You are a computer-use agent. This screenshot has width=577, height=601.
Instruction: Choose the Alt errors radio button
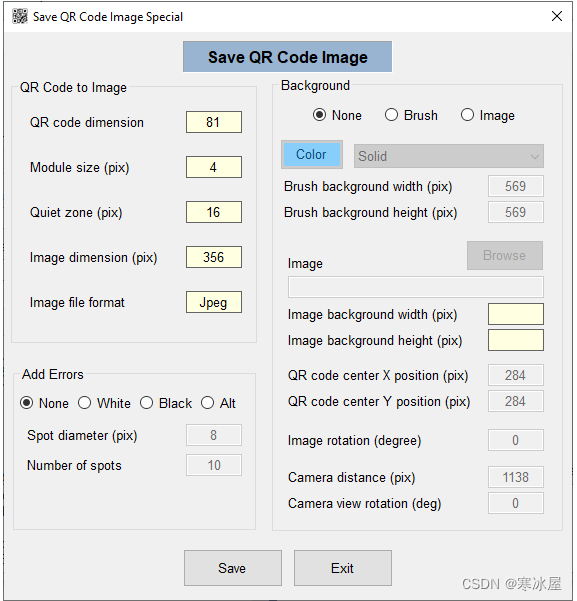(218, 403)
